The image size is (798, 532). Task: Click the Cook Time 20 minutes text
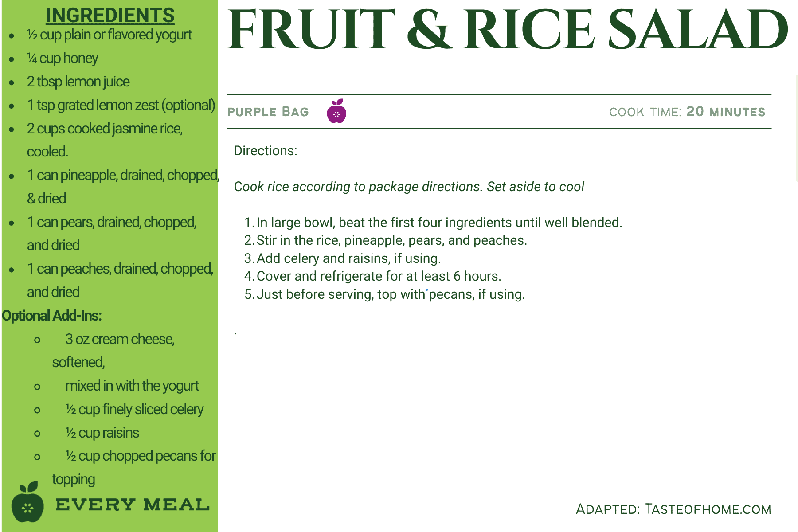click(x=687, y=112)
